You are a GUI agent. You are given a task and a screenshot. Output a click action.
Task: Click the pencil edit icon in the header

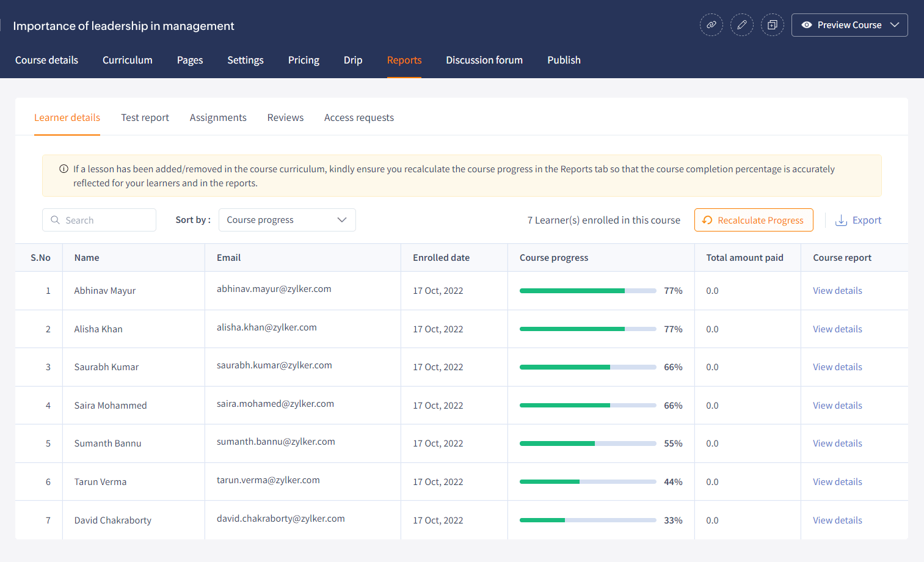point(741,24)
